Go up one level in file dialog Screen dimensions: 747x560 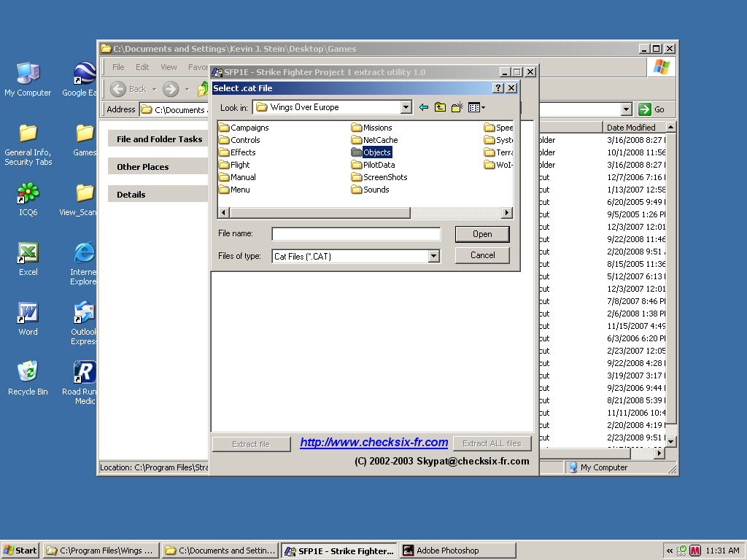[x=440, y=108]
